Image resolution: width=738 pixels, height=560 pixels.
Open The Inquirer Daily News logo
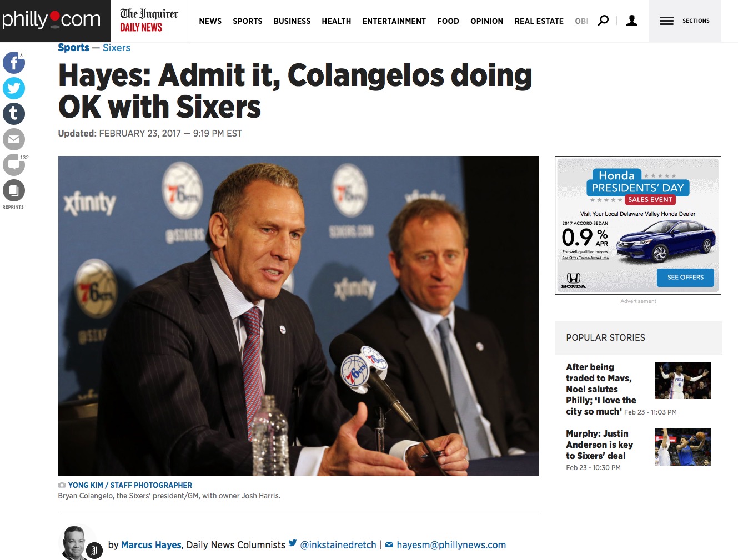149,21
